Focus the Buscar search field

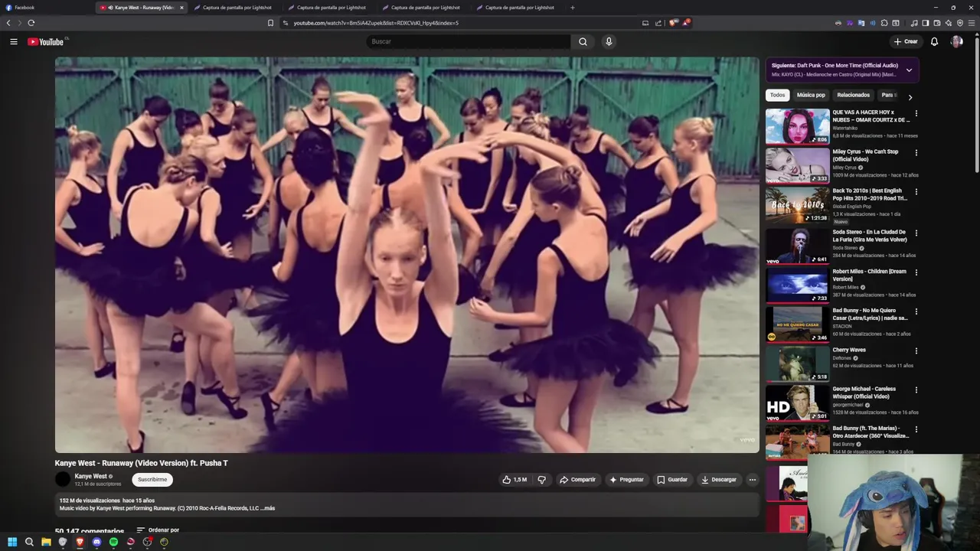coord(469,41)
